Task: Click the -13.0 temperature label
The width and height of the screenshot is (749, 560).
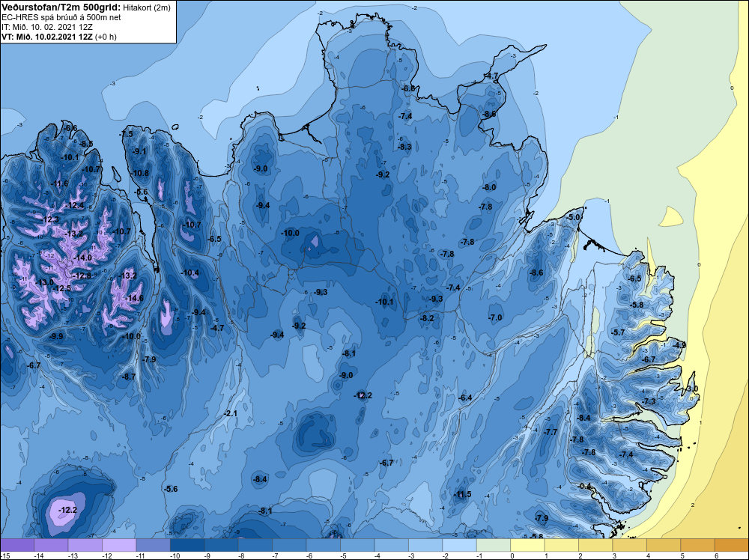Action: pyautogui.click(x=44, y=282)
